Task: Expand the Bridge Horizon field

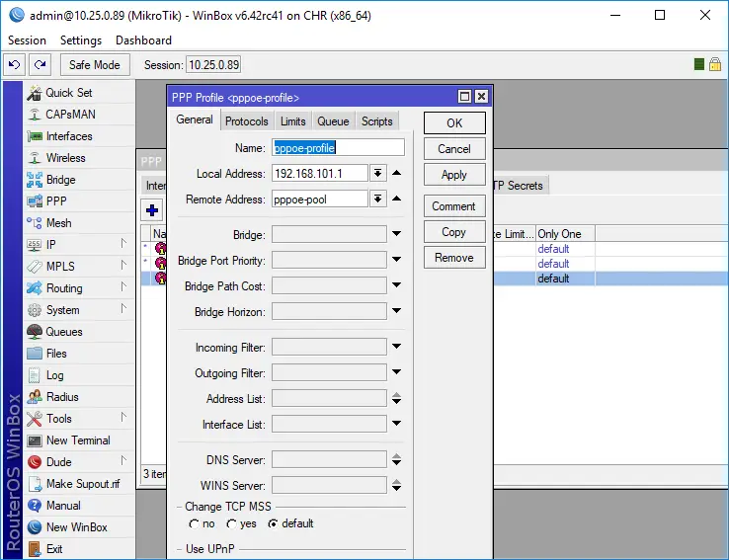Action: [x=396, y=310]
